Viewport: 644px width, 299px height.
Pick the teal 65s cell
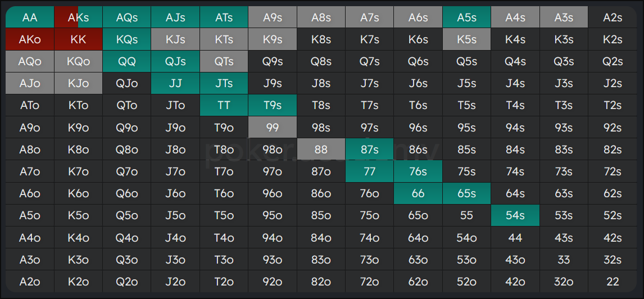pyautogui.click(x=466, y=193)
